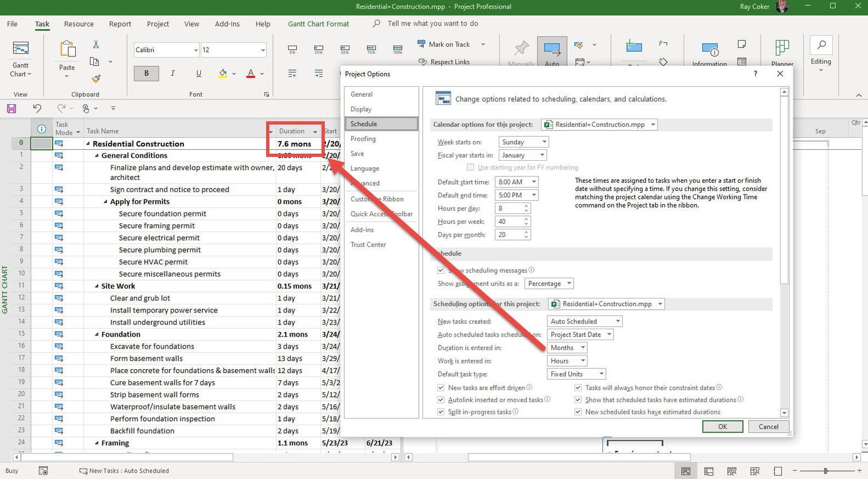Uncheck New tasks are effort driven
This screenshot has width=868, height=479.
pyautogui.click(x=441, y=388)
